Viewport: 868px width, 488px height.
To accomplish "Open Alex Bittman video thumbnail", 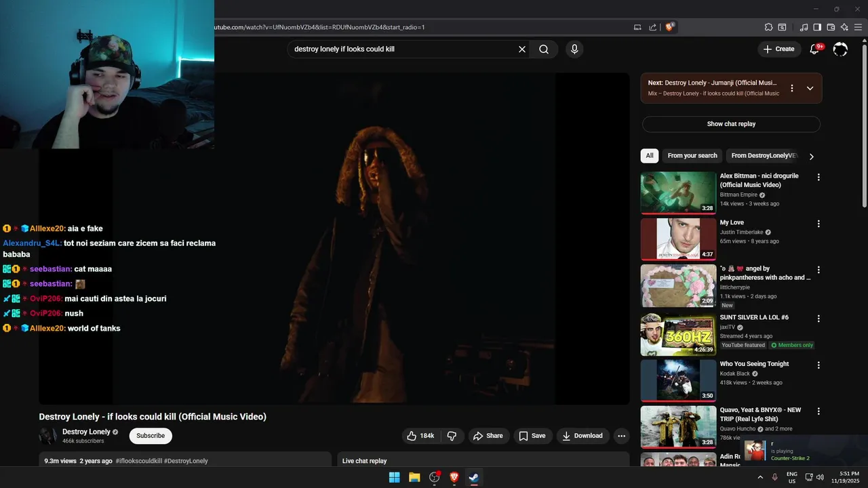I will coord(678,192).
